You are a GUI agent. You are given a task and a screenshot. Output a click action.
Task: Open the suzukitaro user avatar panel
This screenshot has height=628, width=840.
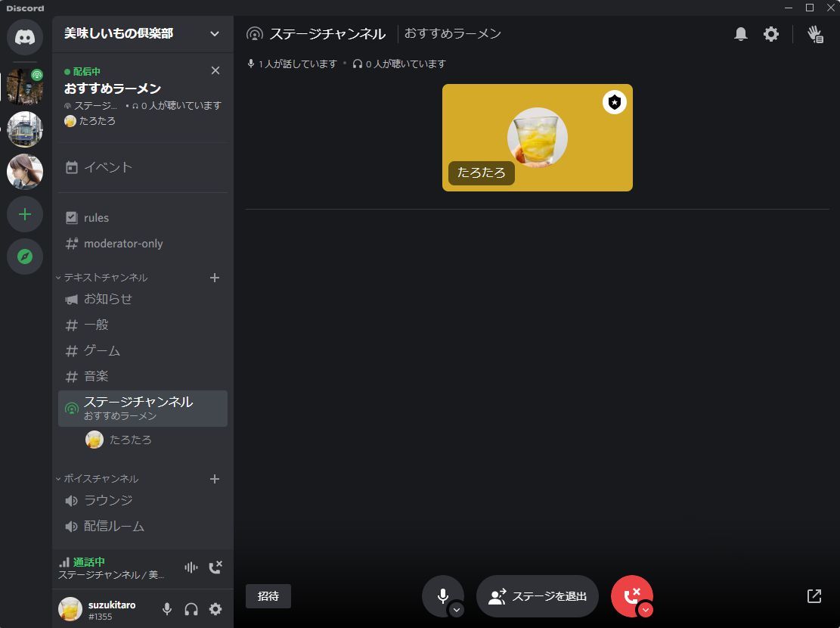pos(70,609)
